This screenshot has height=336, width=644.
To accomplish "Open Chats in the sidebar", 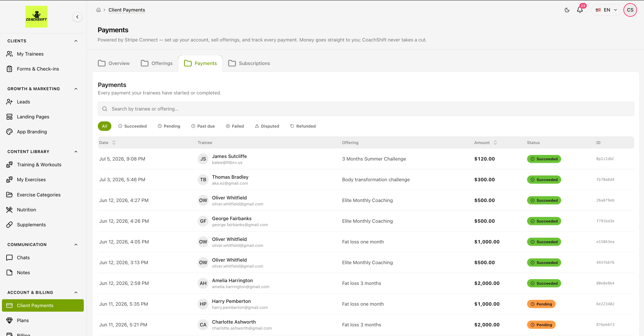I will pos(43,258).
